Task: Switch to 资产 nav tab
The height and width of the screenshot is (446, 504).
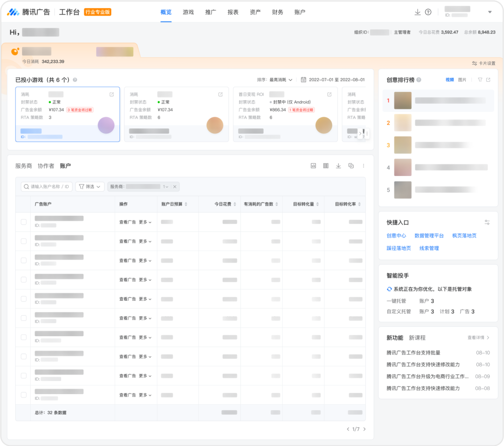Action: point(255,12)
